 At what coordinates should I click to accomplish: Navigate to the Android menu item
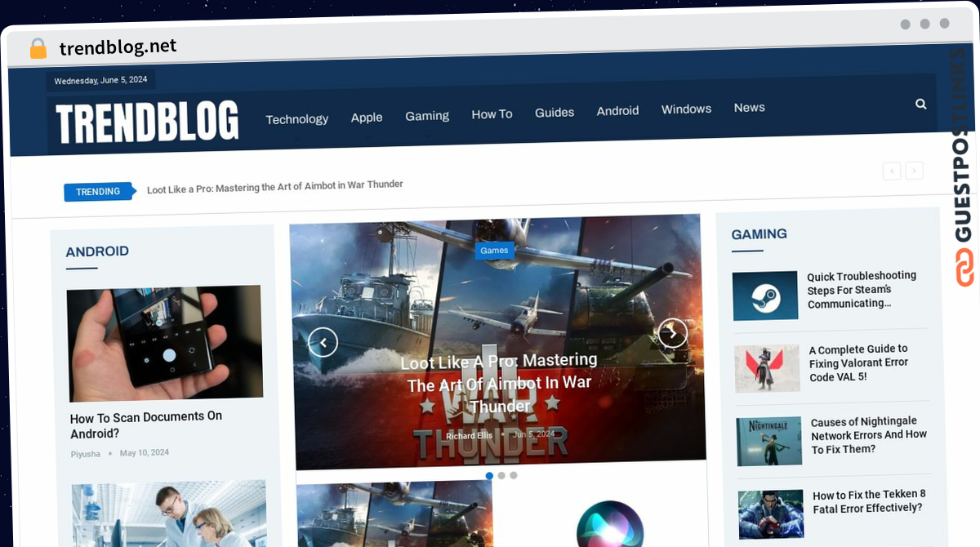pyautogui.click(x=617, y=110)
